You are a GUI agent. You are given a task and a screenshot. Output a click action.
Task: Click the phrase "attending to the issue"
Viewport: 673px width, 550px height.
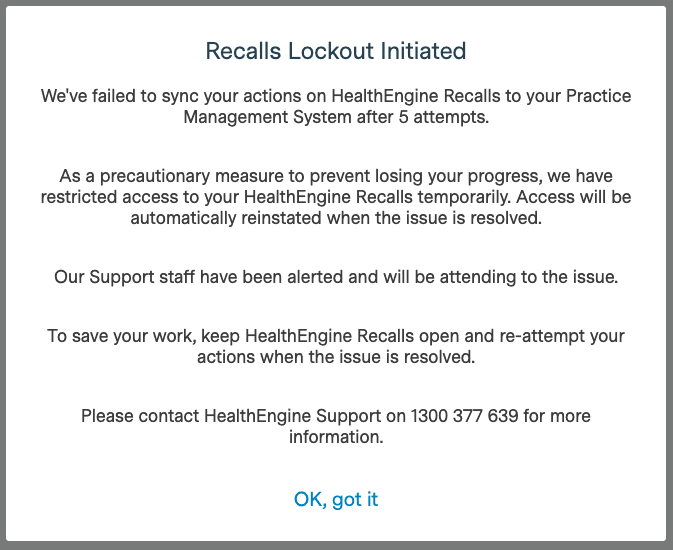(530, 276)
